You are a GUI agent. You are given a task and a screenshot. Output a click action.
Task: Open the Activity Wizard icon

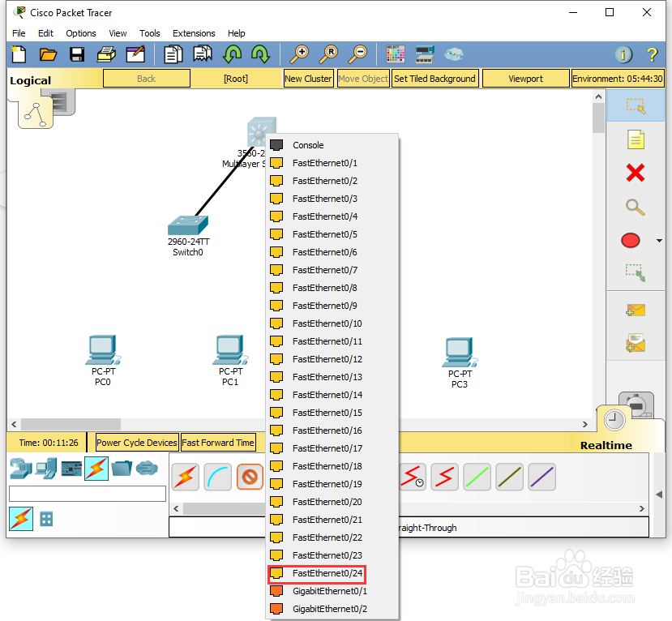click(x=135, y=54)
